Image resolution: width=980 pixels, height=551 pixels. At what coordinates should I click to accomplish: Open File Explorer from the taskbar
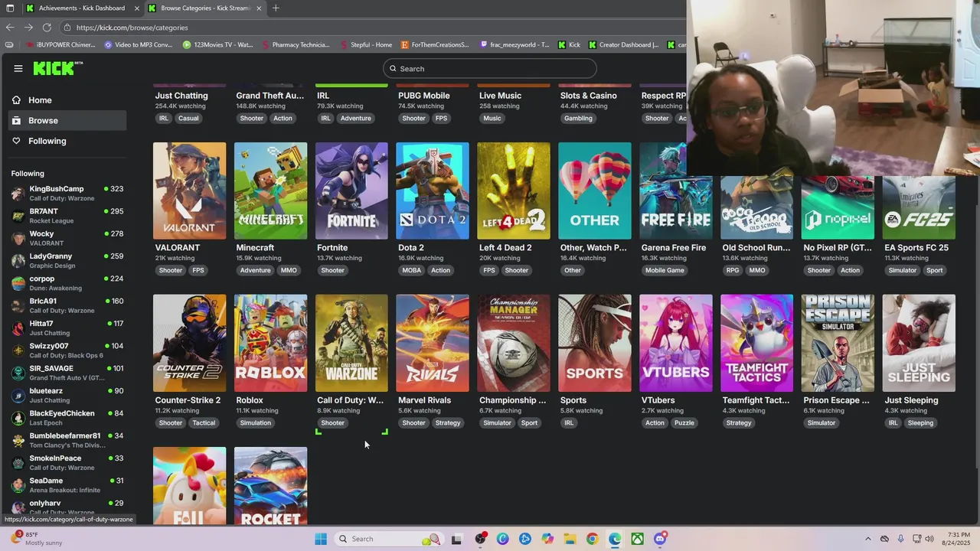pos(570,539)
